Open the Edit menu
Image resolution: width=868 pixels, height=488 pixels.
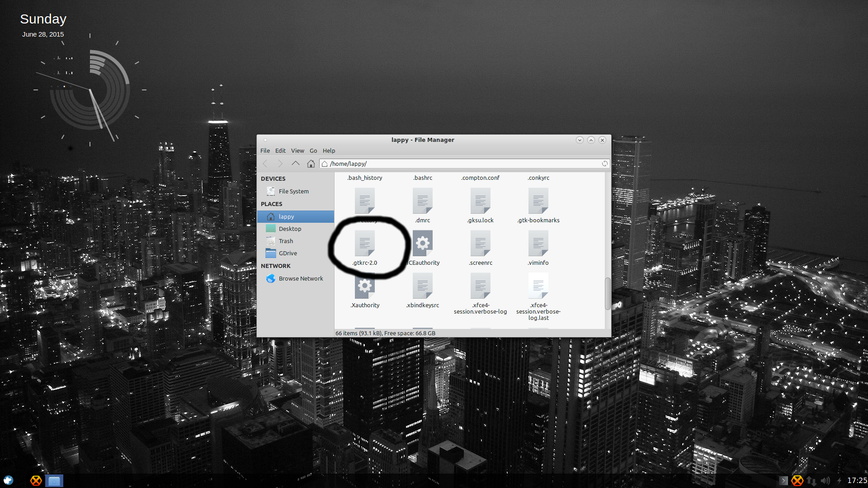pyautogui.click(x=280, y=150)
